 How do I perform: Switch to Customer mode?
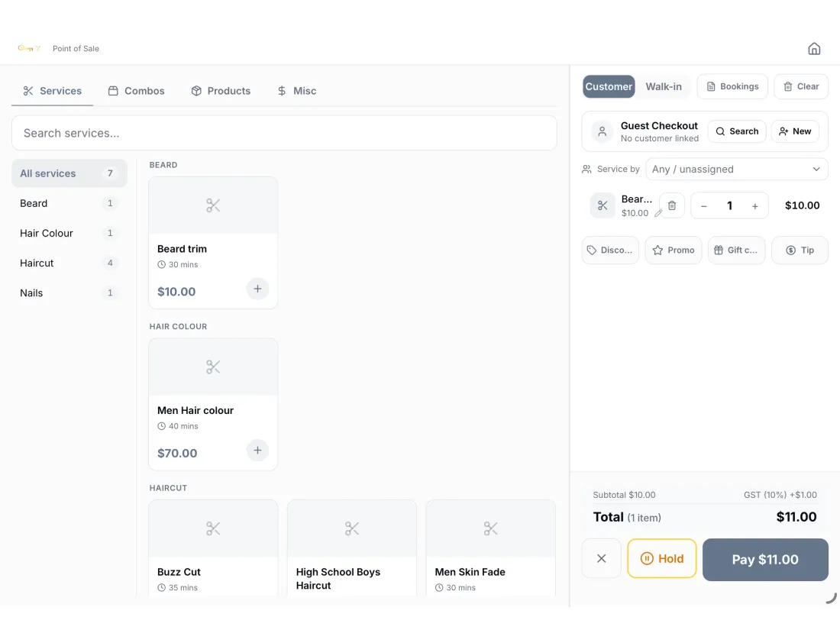tap(609, 87)
